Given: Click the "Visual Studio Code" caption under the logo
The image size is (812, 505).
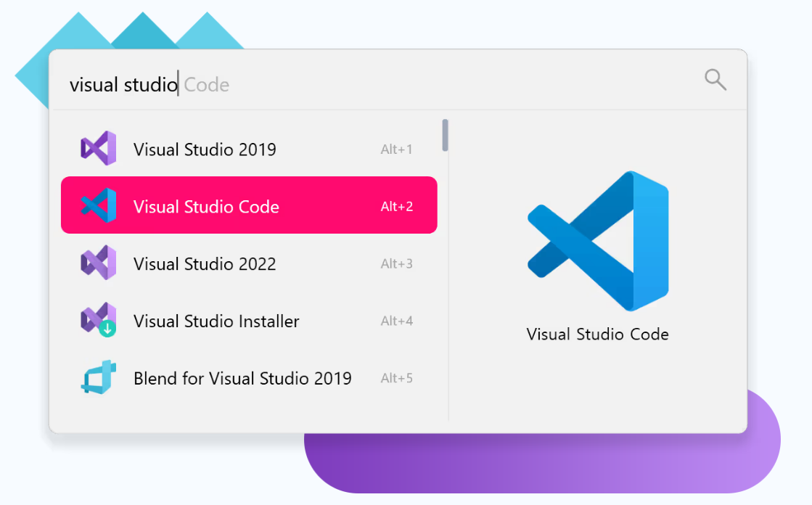Looking at the screenshot, I should coord(597,334).
